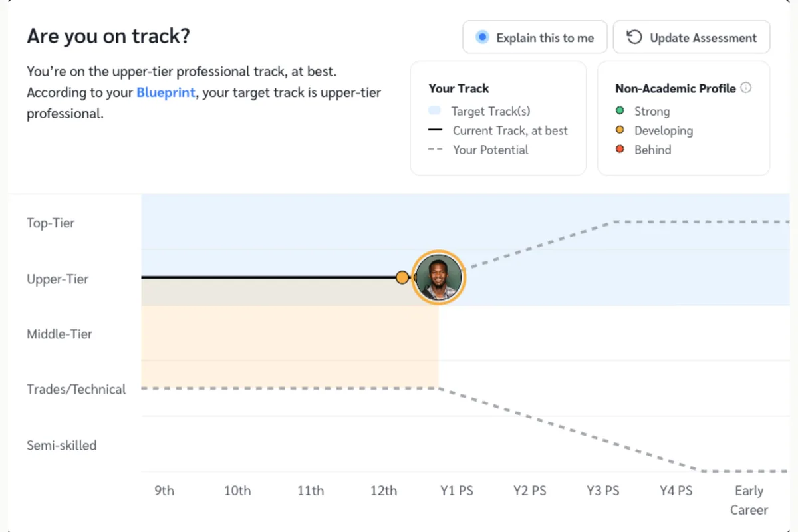
Task: Select the Top-Tier row label
Action: pos(51,223)
